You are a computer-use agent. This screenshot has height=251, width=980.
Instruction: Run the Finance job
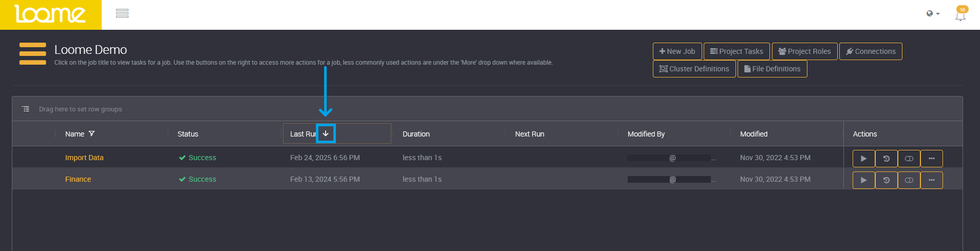tap(863, 180)
